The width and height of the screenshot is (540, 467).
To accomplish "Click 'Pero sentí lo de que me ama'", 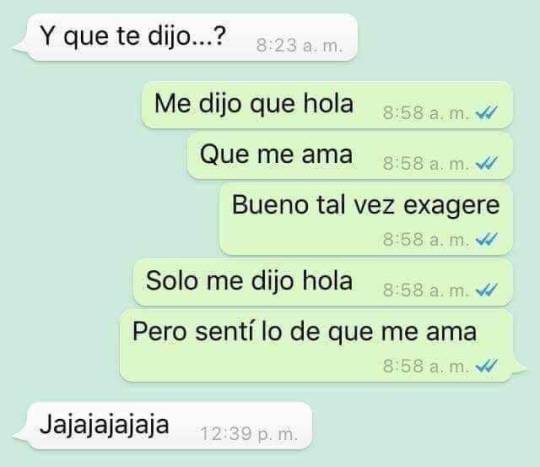I will pyautogui.click(x=316, y=345).
